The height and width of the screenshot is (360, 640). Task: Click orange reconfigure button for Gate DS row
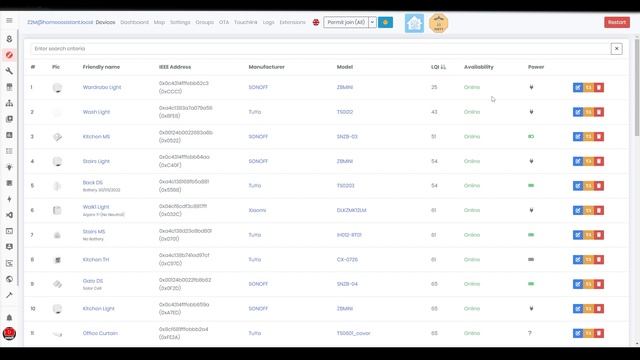pyautogui.click(x=589, y=284)
